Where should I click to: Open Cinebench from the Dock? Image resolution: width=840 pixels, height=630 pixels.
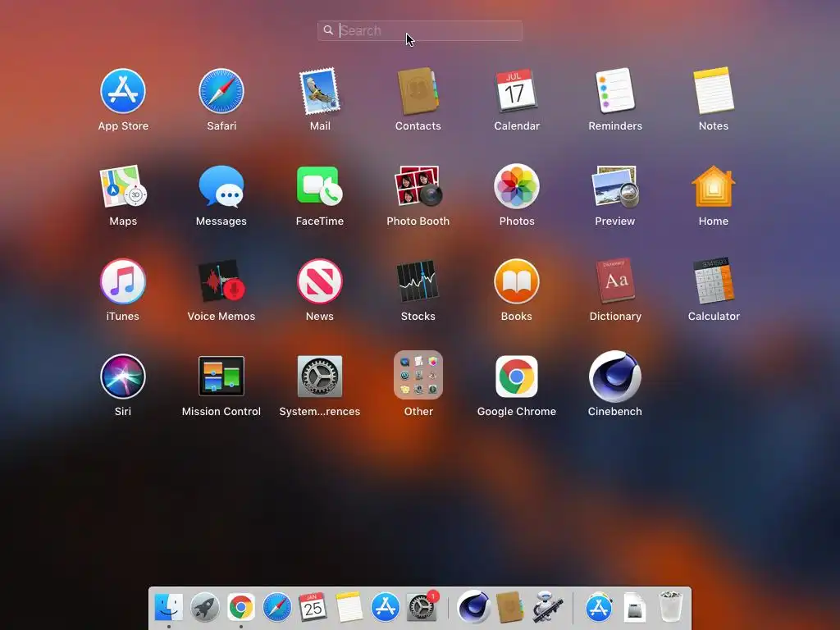click(473, 608)
